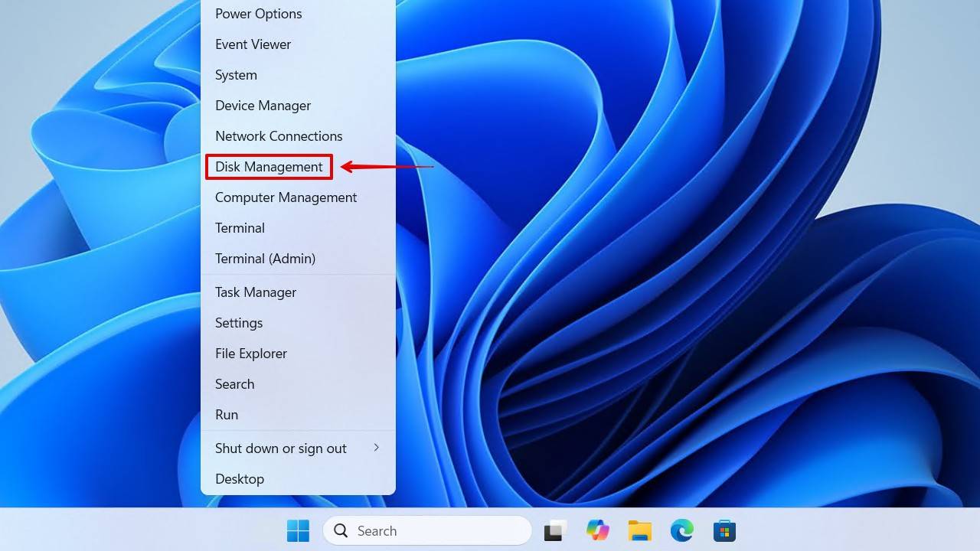
Task: Open the Microsoft Store
Action: [724, 530]
